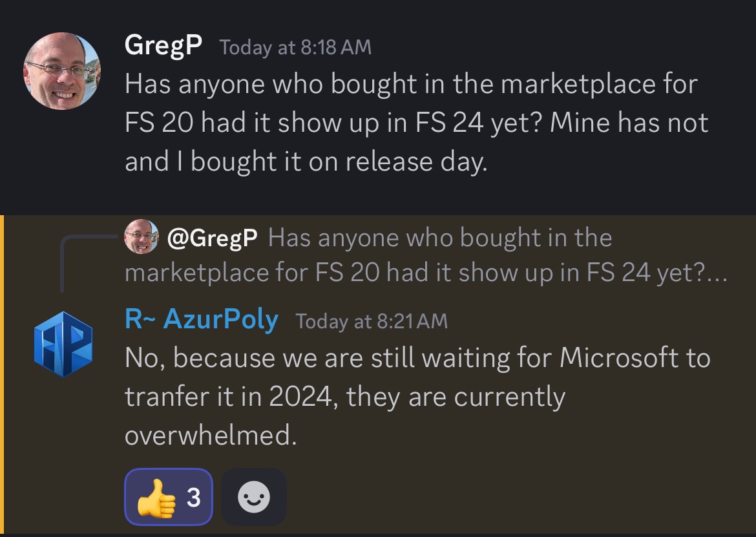Select the 'Today at 8:18 AM' timestamp
This screenshot has height=537, width=756.
tap(295, 47)
